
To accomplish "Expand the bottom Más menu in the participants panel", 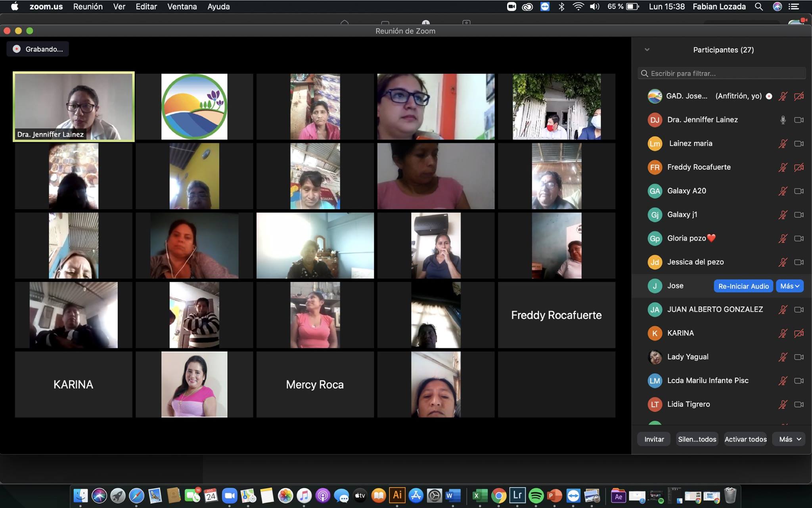I will coord(789,439).
